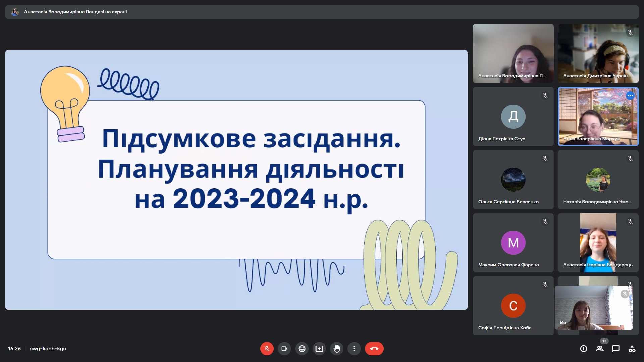Click the present screen button
Viewport: 644px width, 362px height.
pos(319,349)
